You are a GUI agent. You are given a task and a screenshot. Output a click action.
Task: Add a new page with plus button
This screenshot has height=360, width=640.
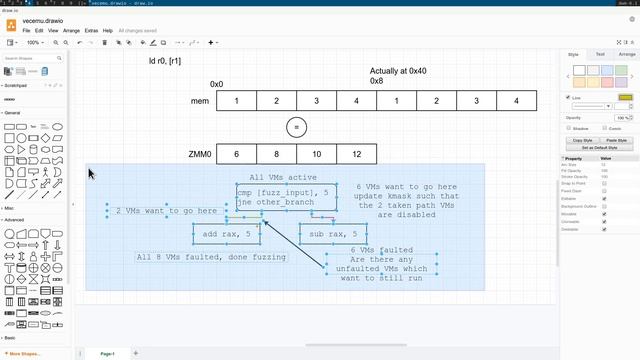pyautogui.click(x=136, y=353)
